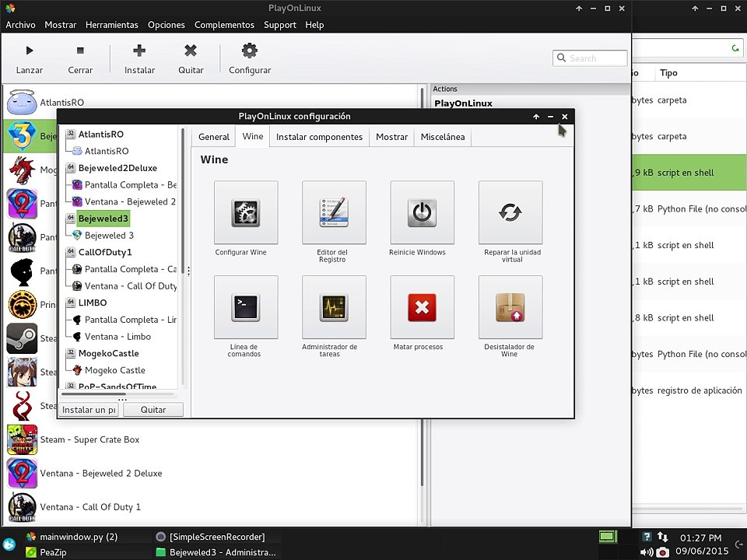The image size is (747, 560).
Task: Open the Herramientas menu
Action: pos(111,25)
